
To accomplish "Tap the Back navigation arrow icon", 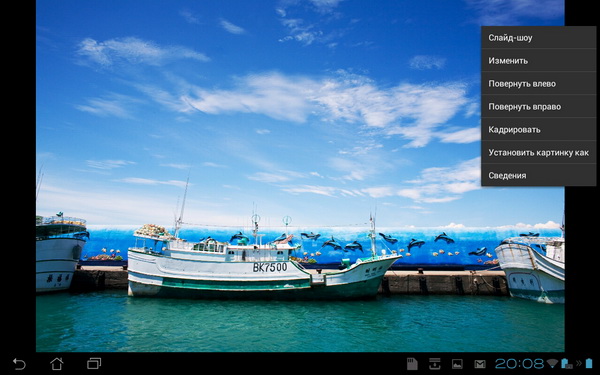I will pos(19,364).
